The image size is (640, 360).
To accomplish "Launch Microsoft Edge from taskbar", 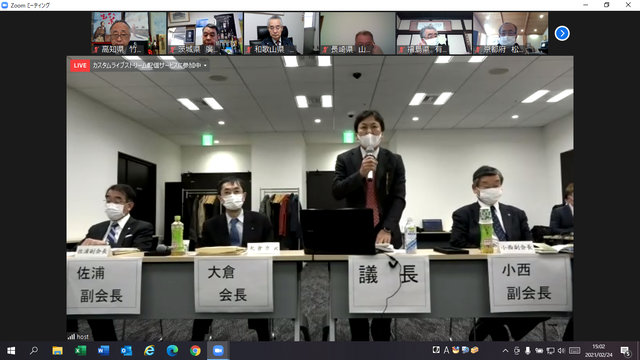I will click(172, 351).
